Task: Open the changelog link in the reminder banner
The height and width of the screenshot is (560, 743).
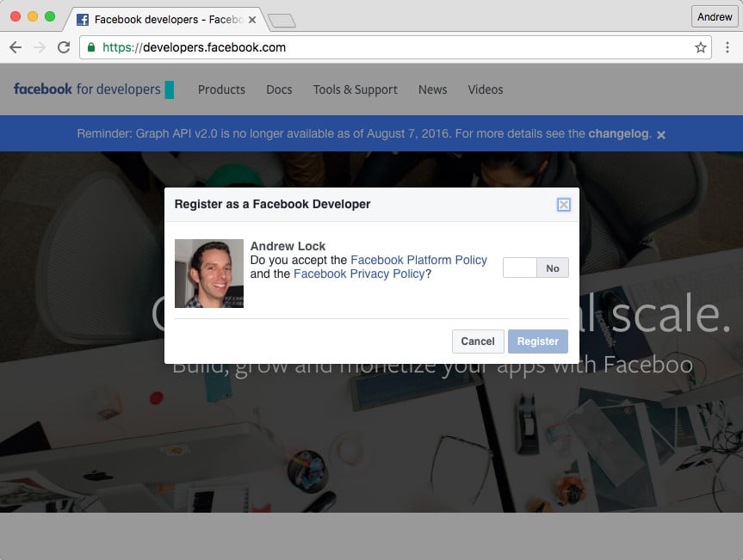Action: coord(620,133)
